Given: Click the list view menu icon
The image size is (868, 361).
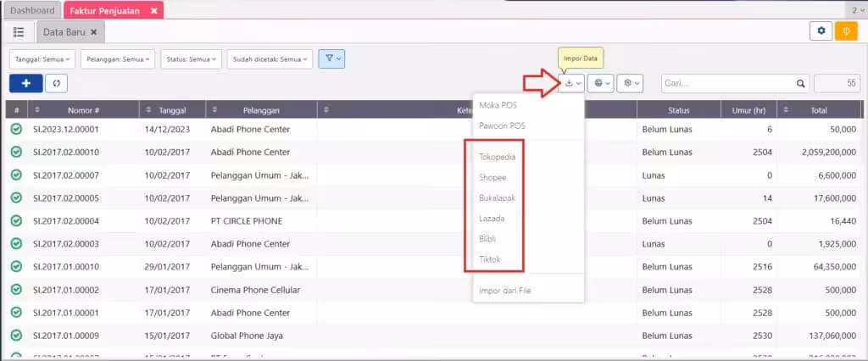Looking at the screenshot, I should coord(19,31).
